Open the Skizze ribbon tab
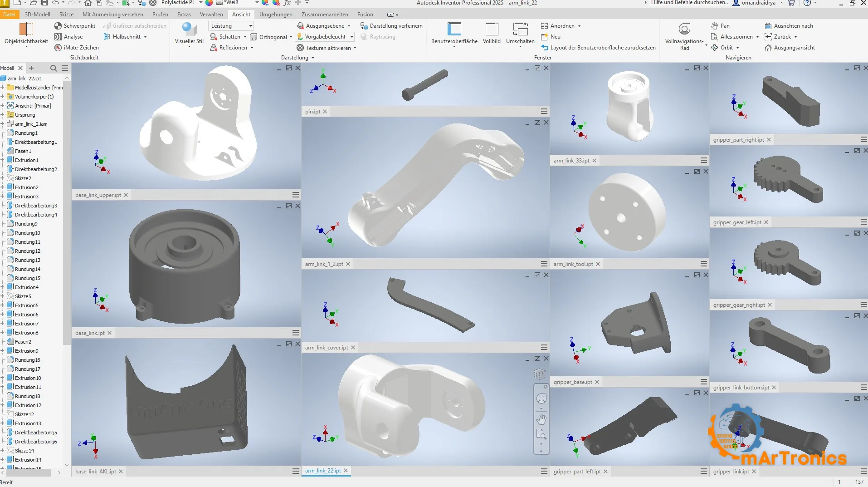 point(66,15)
